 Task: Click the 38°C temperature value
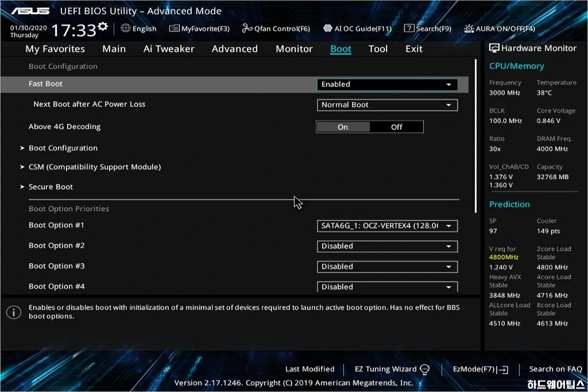point(544,93)
